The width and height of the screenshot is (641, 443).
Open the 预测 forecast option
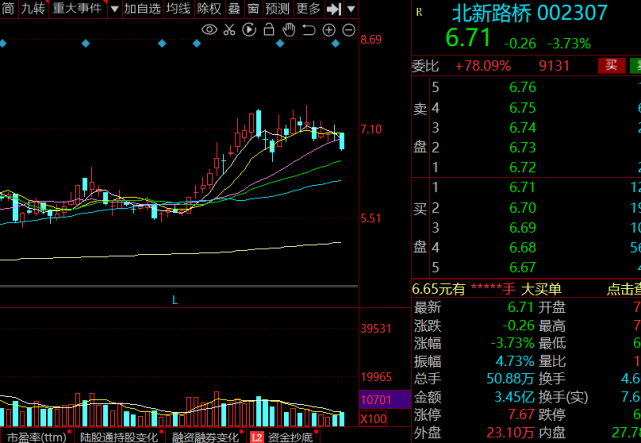pyautogui.click(x=277, y=9)
